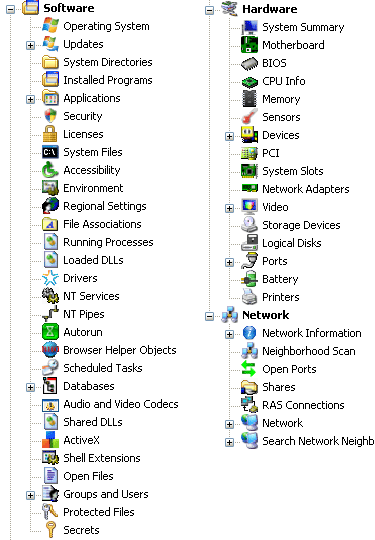Select the Open Files item
The image size is (375, 540).
(88, 476)
